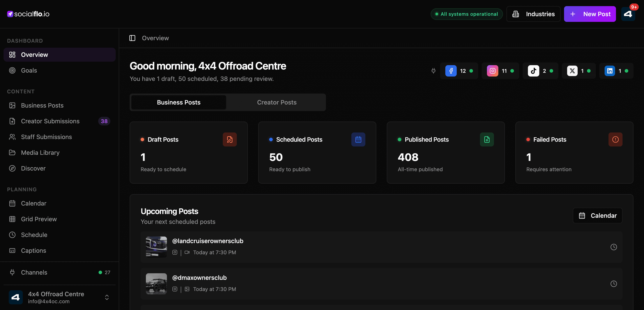Open profile avatar with 9+ badge
Image resolution: width=644 pixels, height=310 pixels.
tap(628, 14)
